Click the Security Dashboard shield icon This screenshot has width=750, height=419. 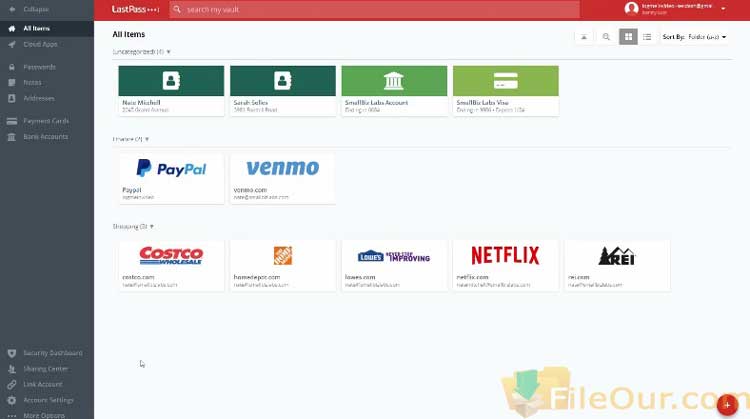click(x=12, y=353)
